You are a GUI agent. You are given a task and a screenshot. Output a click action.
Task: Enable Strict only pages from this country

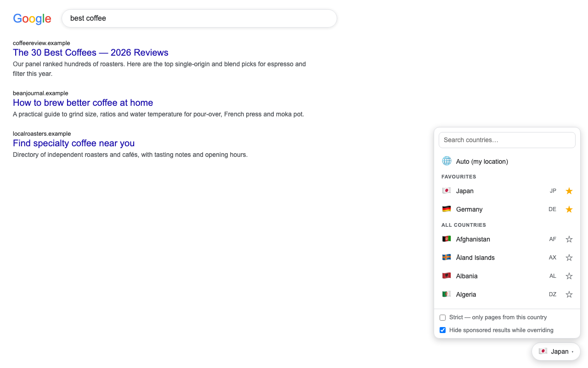click(443, 317)
